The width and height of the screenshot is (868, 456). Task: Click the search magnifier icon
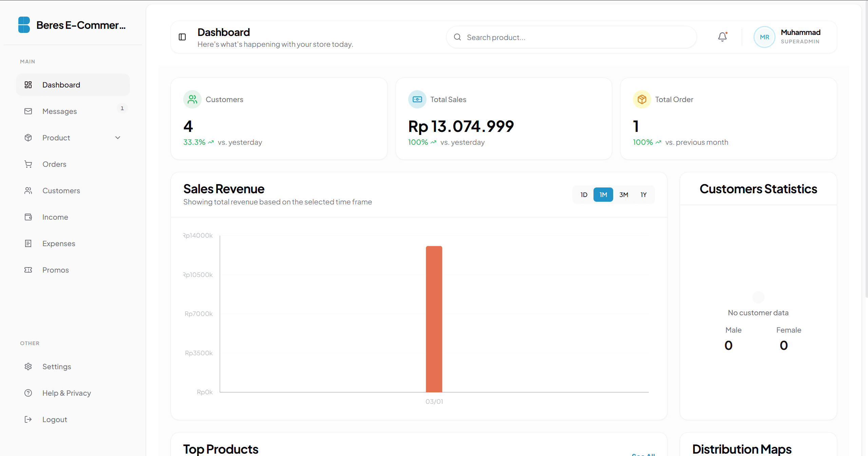(x=457, y=37)
